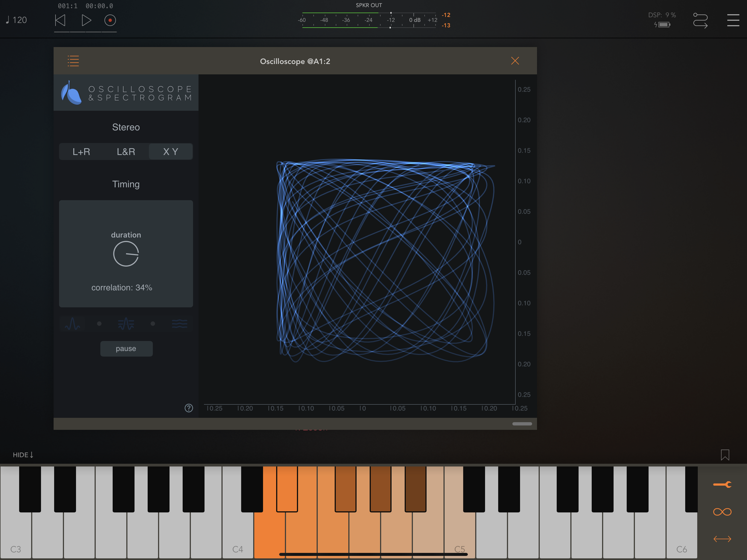Click the 00:00.0 time display
Viewport: 747px width, 560px height.
99,6
